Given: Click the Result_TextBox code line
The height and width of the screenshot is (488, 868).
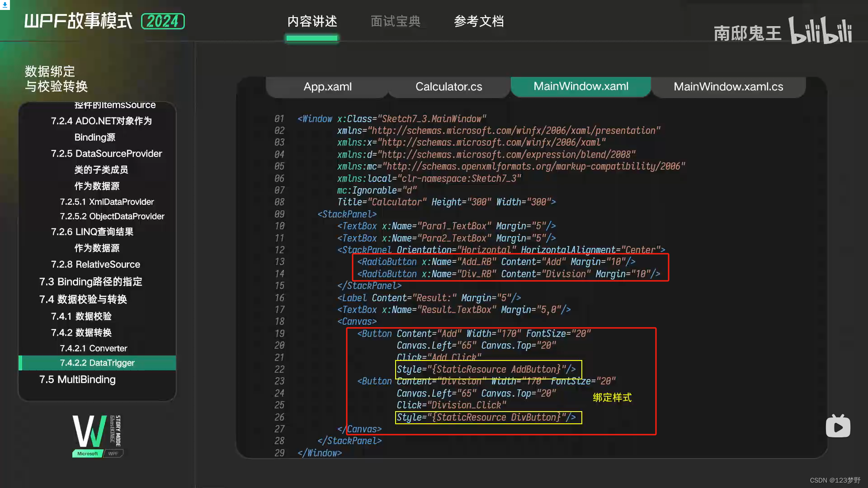Looking at the screenshot, I should (x=454, y=310).
